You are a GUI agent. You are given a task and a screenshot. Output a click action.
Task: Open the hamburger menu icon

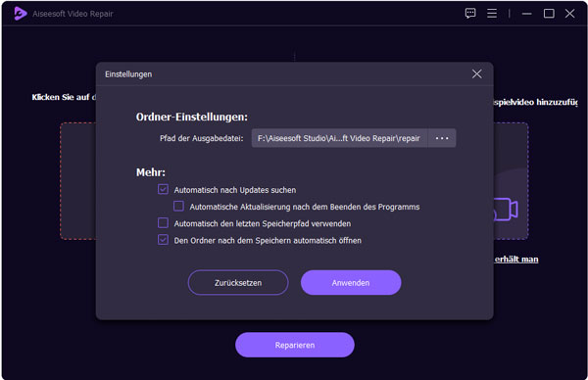pyautogui.click(x=492, y=14)
